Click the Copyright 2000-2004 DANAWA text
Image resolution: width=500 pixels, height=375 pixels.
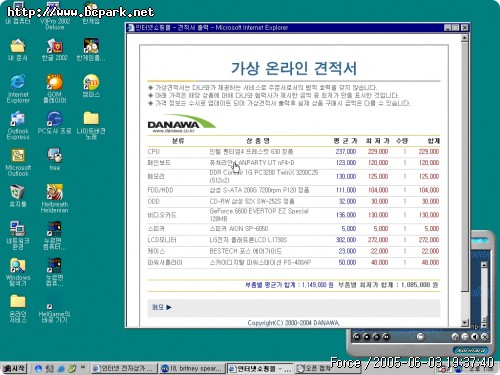294,323
